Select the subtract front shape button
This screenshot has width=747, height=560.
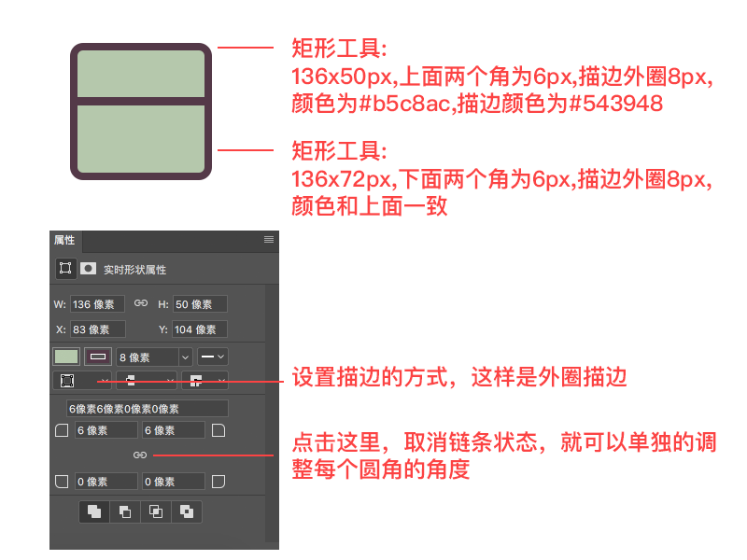point(125,511)
